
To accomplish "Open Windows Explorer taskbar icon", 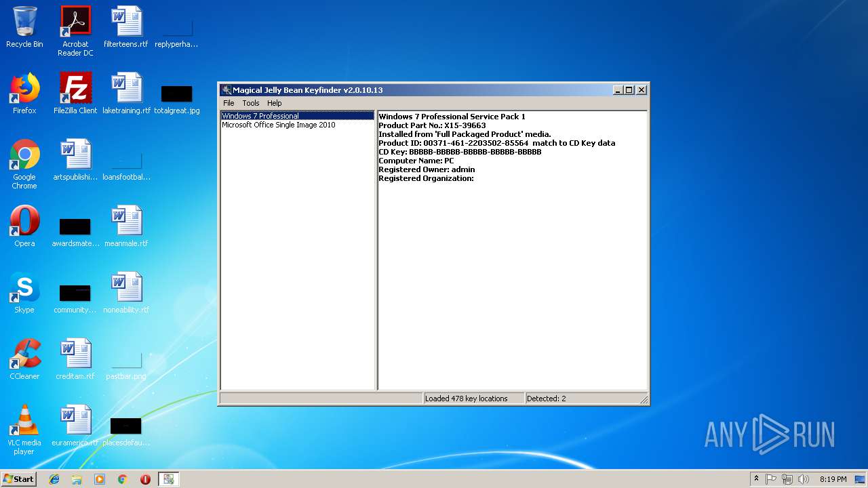I will coord(77,479).
